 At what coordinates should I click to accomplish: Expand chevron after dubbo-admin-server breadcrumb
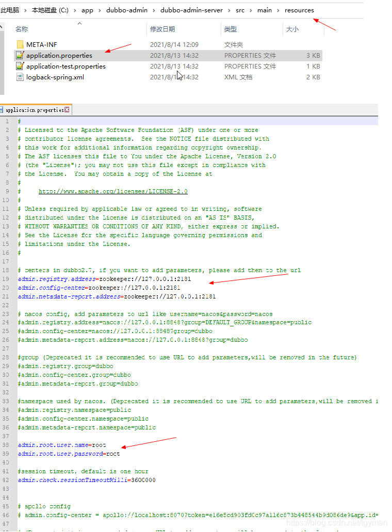[x=230, y=10]
